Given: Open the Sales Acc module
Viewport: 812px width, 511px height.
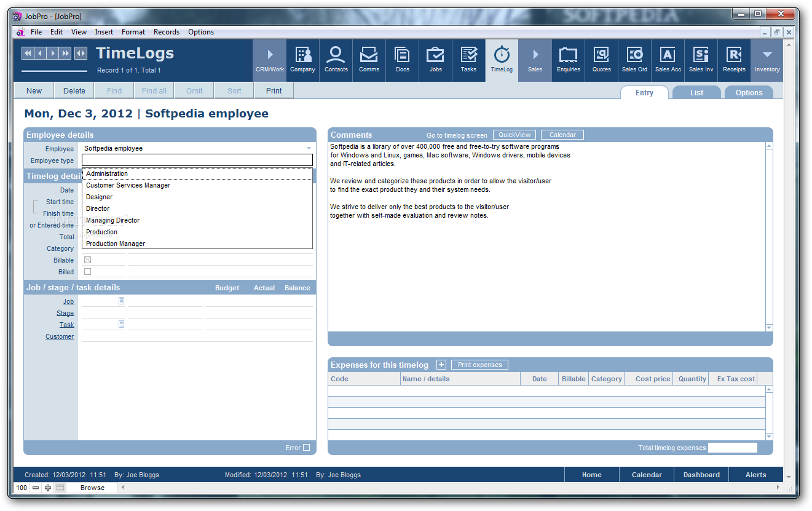Looking at the screenshot, I should coord(668,60).
